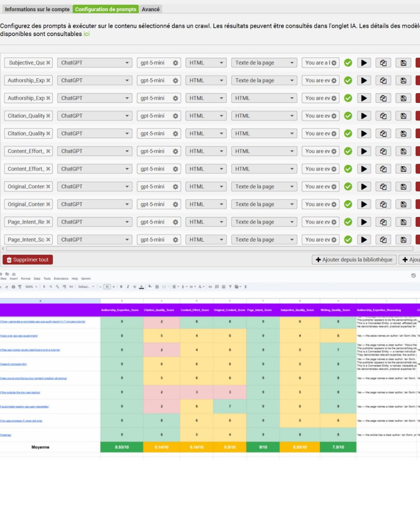Run the Subjective_Quality prompt with play button
Screen dimensions: 420x525
(363, 63)
